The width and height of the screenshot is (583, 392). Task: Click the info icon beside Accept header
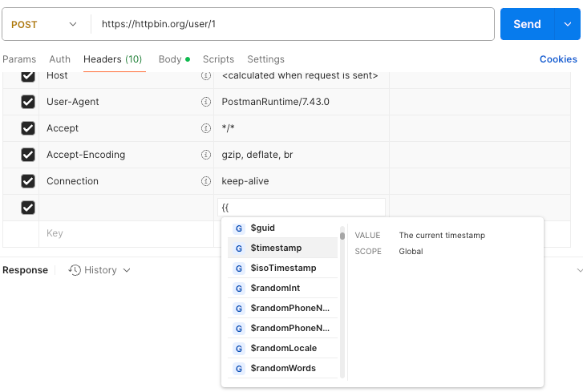205,128
